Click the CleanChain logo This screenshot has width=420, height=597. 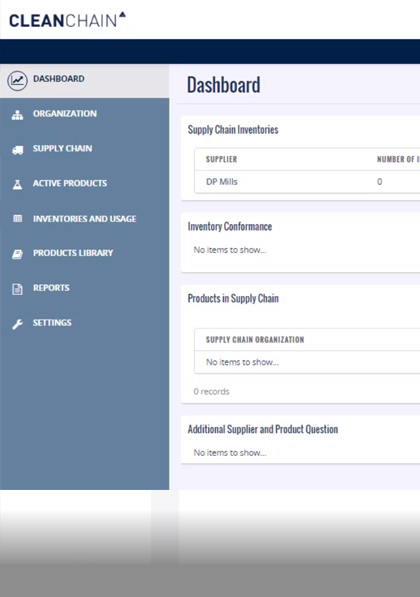pyautogui.click(x=67, y=20)
